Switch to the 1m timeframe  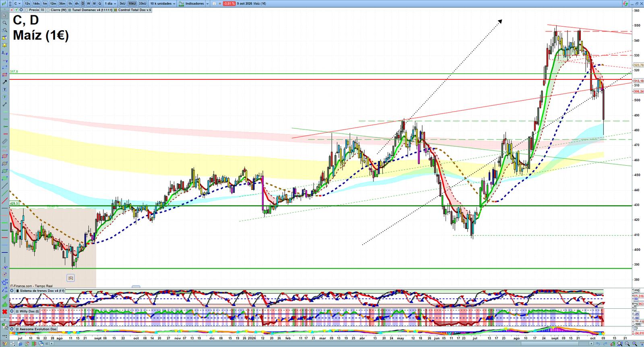pyautogui.click(x=45, y=4)
